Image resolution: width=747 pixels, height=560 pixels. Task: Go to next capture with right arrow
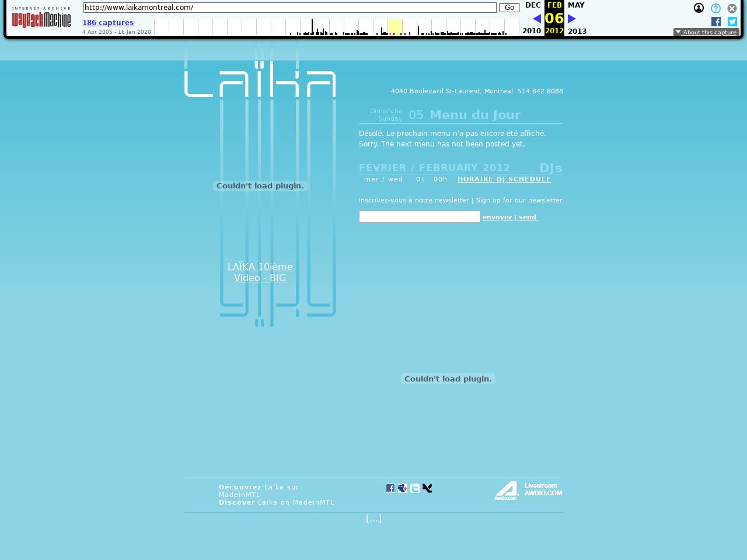(572, 19)
